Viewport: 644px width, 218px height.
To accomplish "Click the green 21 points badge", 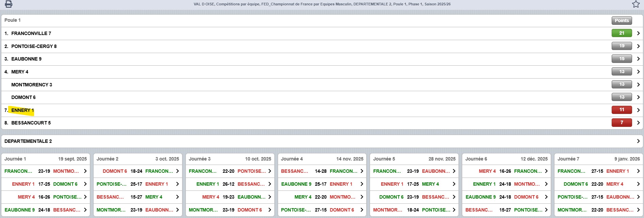I will [622, 33].
